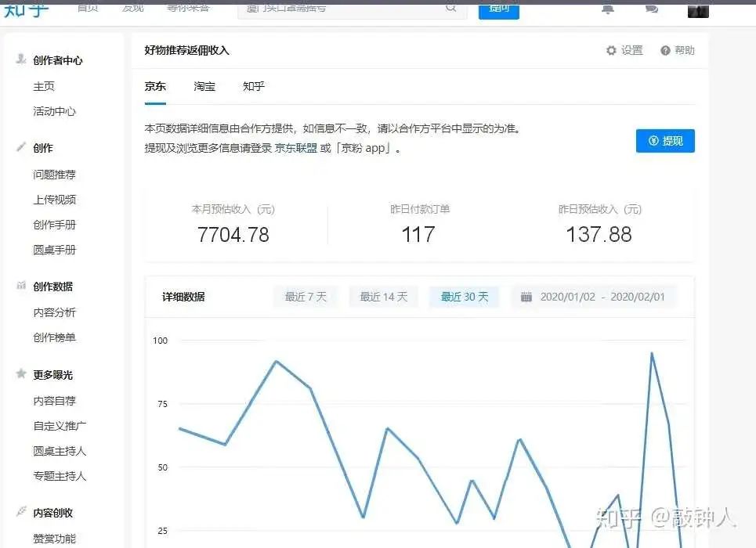The width and height of the screenshot is (756, 548).
Task: Open 问题推荐 in the sidebar
Action: 55,175
